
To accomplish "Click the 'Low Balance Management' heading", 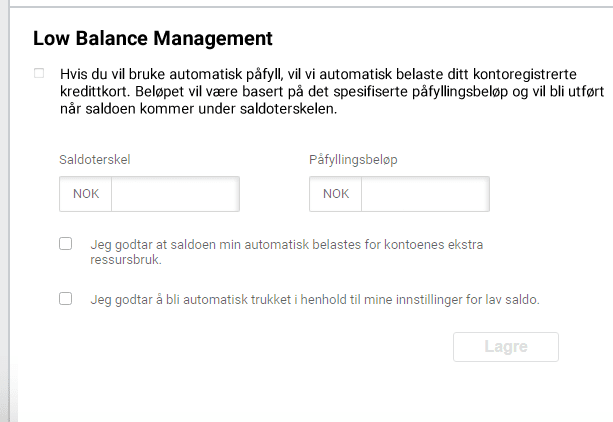I will (x=153, y=38).
